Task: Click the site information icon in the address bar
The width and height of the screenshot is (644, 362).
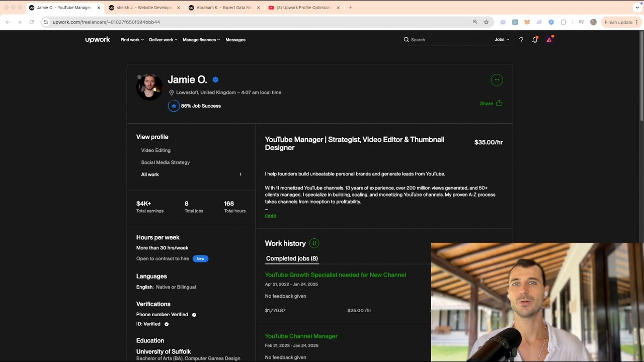Action: pos(46,22)
